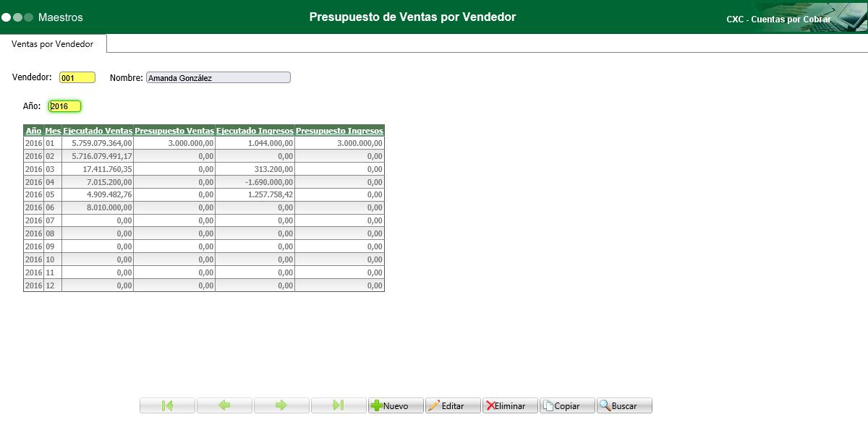Switch to the Ventas por Vendedor tab
868x430 pixels.
tap(52, 44)
